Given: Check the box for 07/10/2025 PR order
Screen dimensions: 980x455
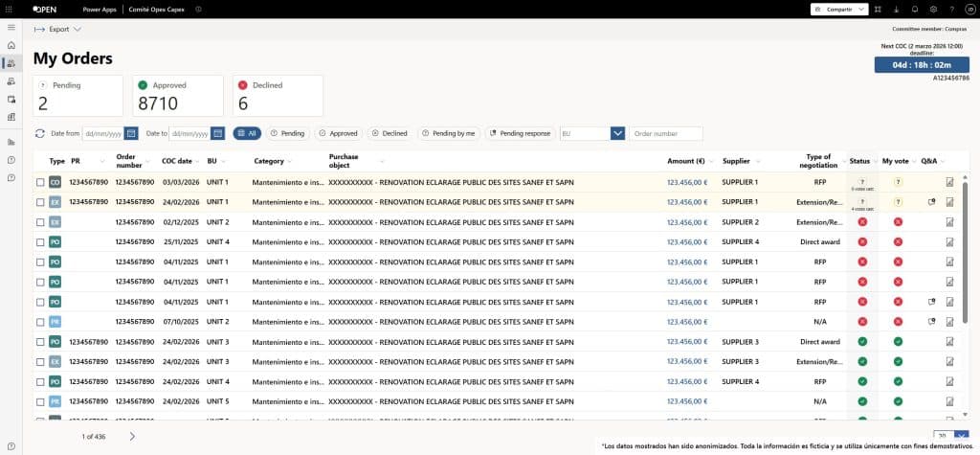Looking at the screenshot, I should click(x=40, y=322).
